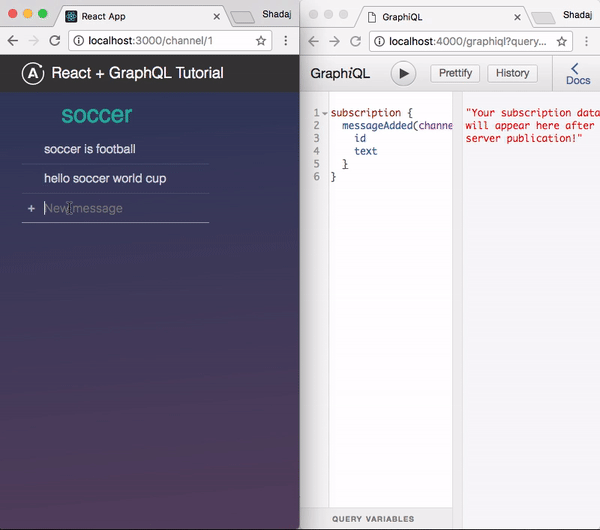This screenshot has height=530, width=600.
Task: Click Shadaj profile in React App window
Action: tap(277, 15)
